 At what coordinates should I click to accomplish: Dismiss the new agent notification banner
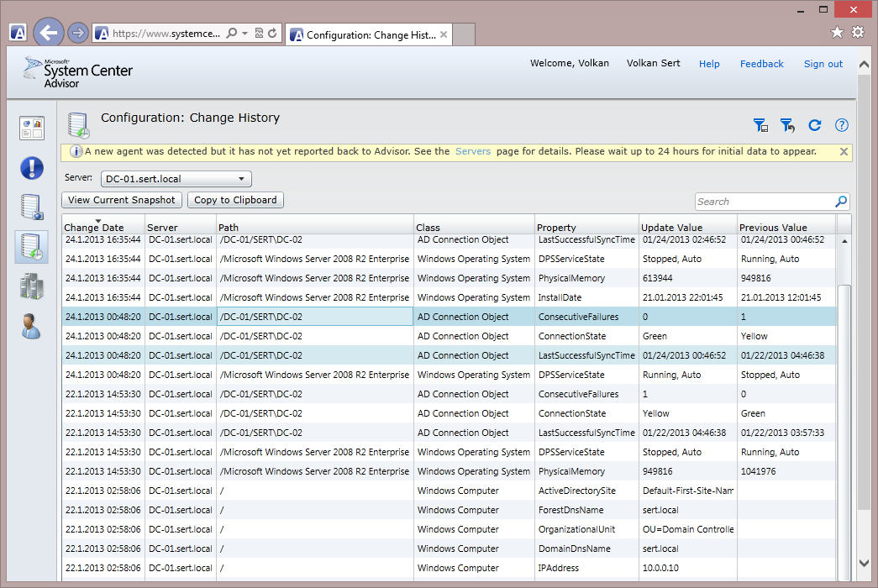844,152
